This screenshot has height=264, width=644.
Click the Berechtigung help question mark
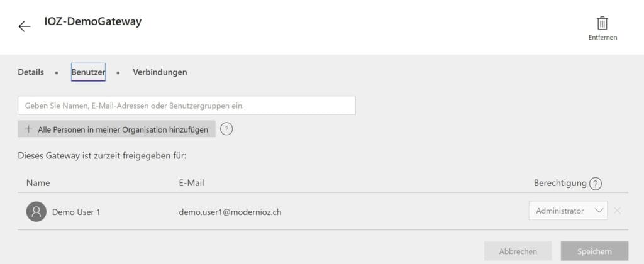596,184
